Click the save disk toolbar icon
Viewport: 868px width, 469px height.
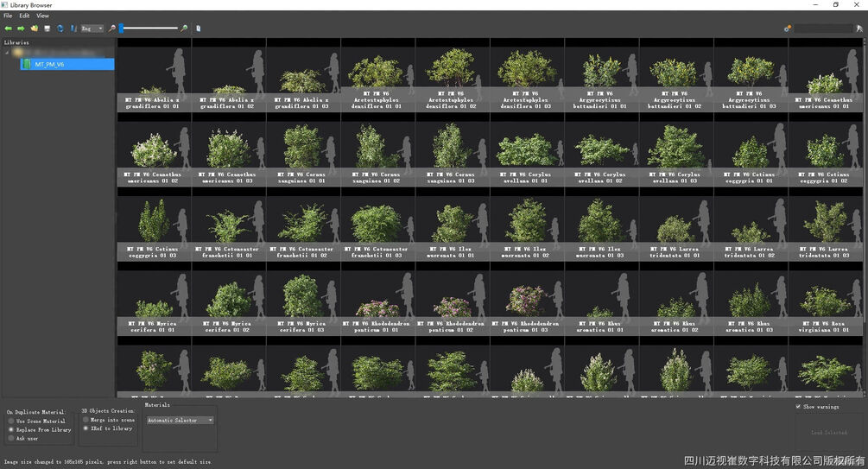pos(47,29)
